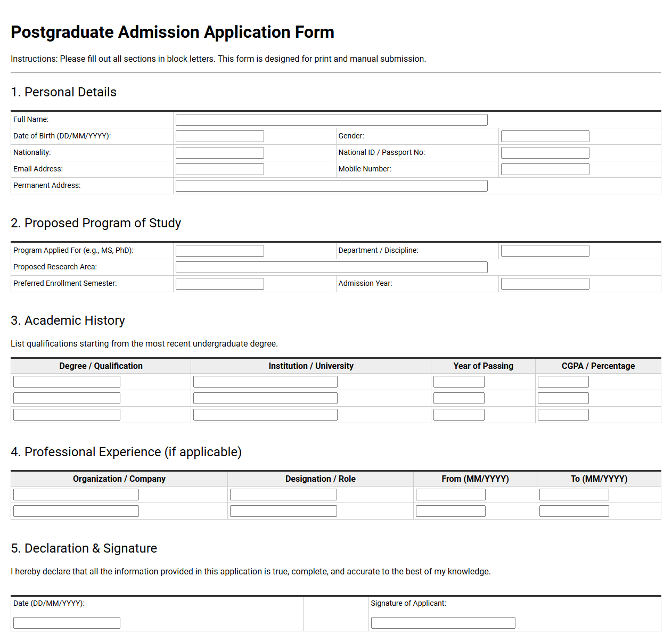Screen dimensions: 672x642
Task: Click the Mobile Number field
Action: [x=545, y=169]
